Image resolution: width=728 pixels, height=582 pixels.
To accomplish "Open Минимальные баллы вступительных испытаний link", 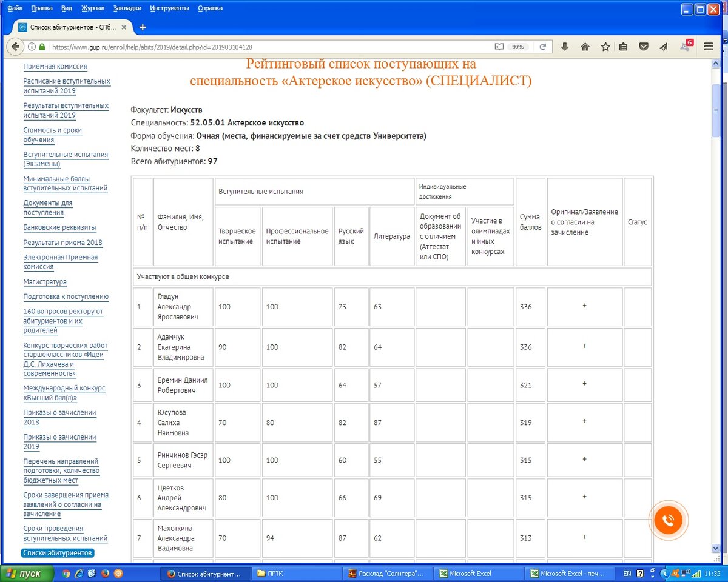I will pos(66,183).
